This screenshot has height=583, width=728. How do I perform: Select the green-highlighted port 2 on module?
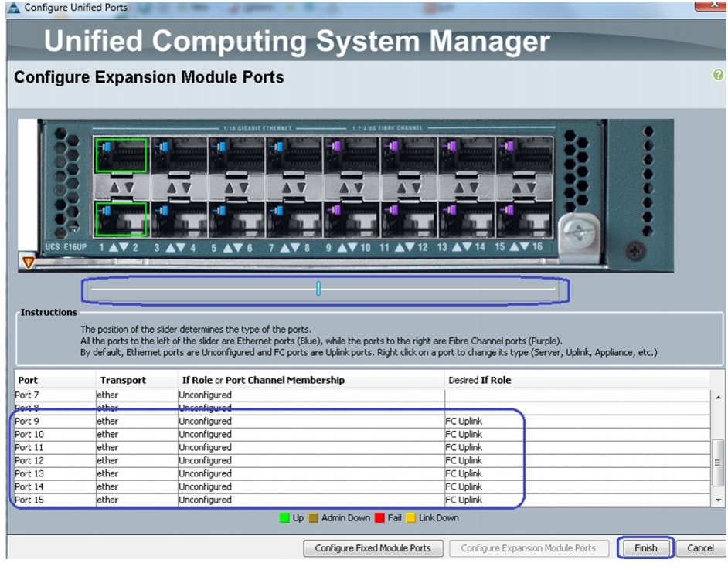tap(120, 219)
